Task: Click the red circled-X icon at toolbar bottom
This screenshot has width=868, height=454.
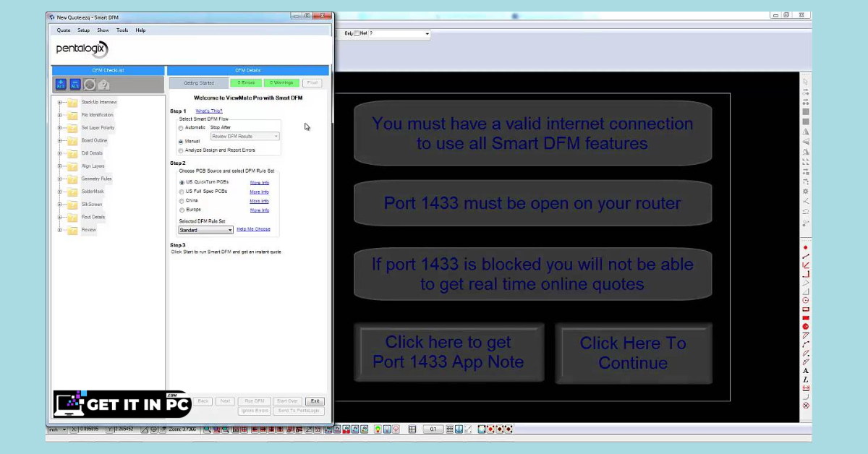Action: tap(806, 406)
